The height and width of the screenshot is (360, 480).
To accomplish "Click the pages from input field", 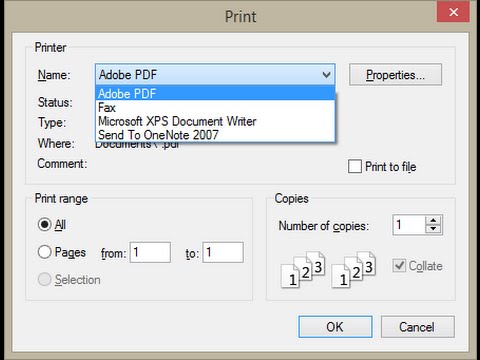I will [x=150, y=252].
